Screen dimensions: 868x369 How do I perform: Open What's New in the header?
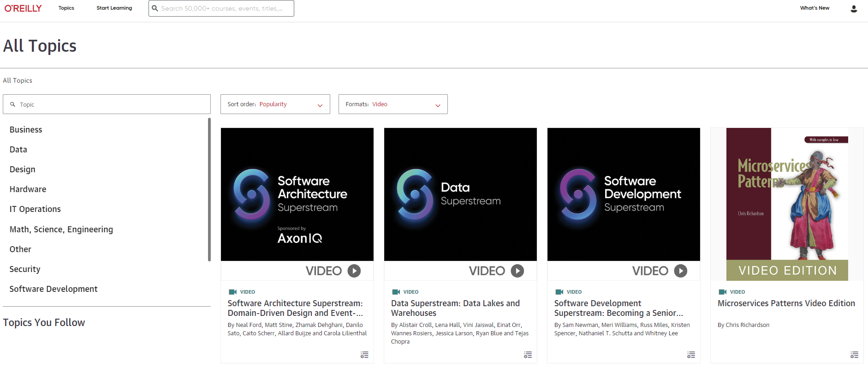point(814,8)
